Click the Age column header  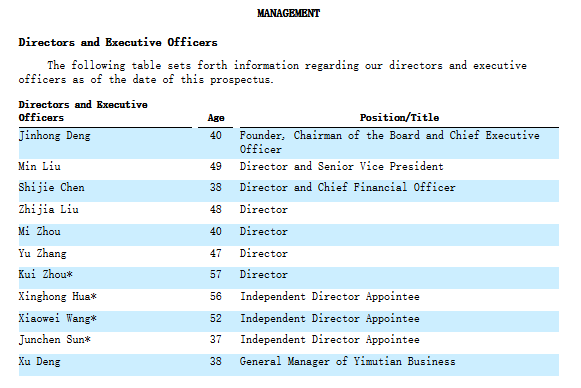(216, 118)
